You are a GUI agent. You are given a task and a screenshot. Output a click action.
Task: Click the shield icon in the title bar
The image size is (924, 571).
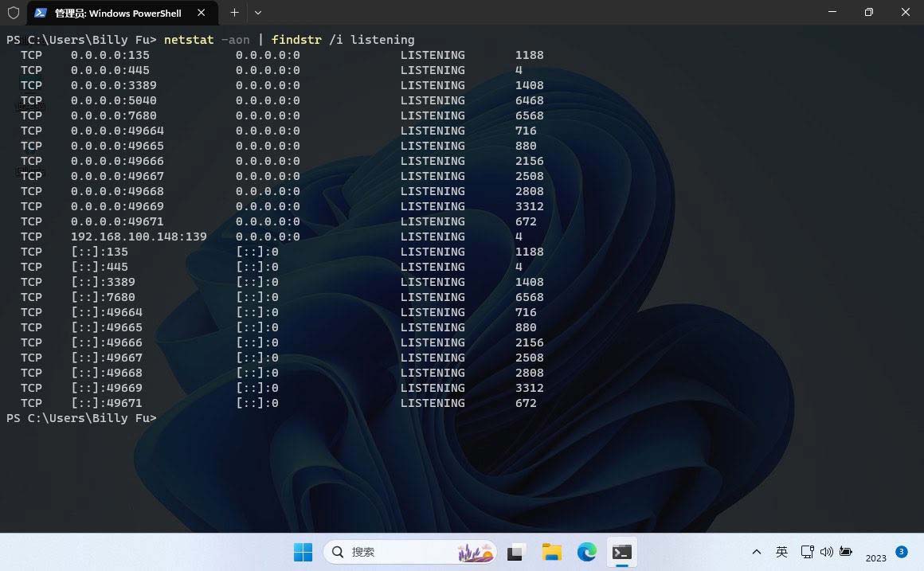[x=14, y=13]
